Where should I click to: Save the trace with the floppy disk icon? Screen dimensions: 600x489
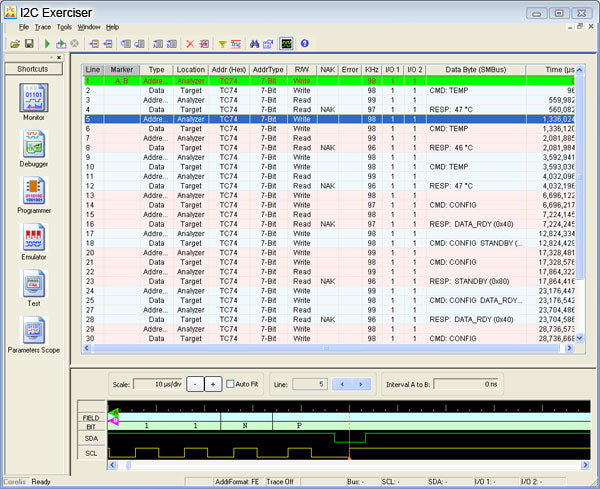29,44
